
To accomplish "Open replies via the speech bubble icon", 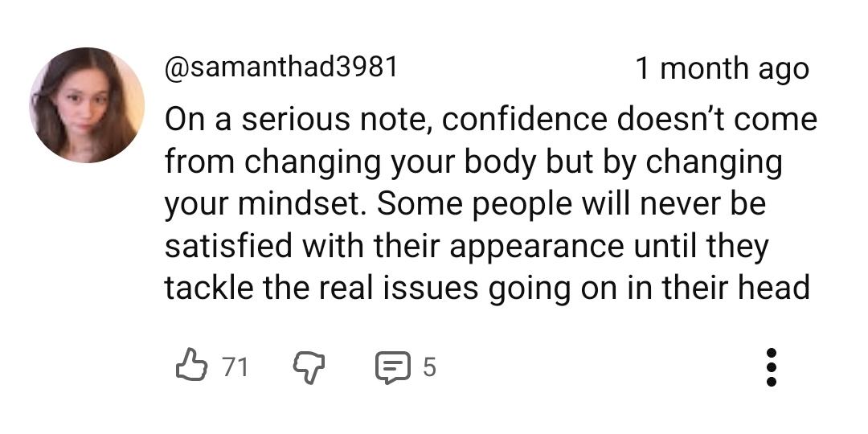I will click(391, 367).
